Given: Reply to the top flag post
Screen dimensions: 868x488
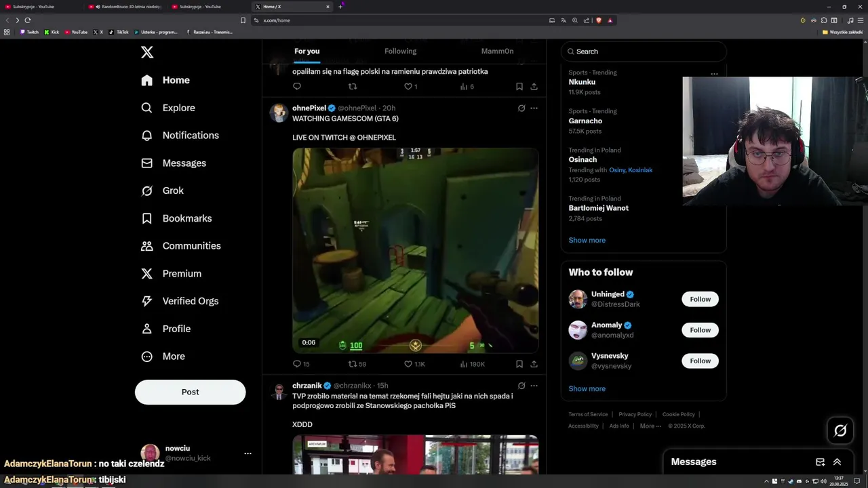Looking at the screenshot, I should click(x=297, y=87).
